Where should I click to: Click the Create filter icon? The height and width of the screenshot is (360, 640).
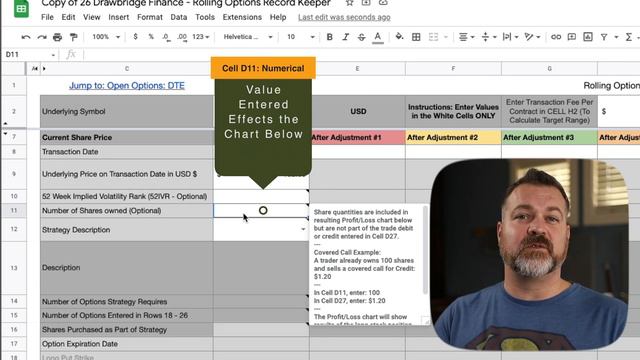click(604, 37)
